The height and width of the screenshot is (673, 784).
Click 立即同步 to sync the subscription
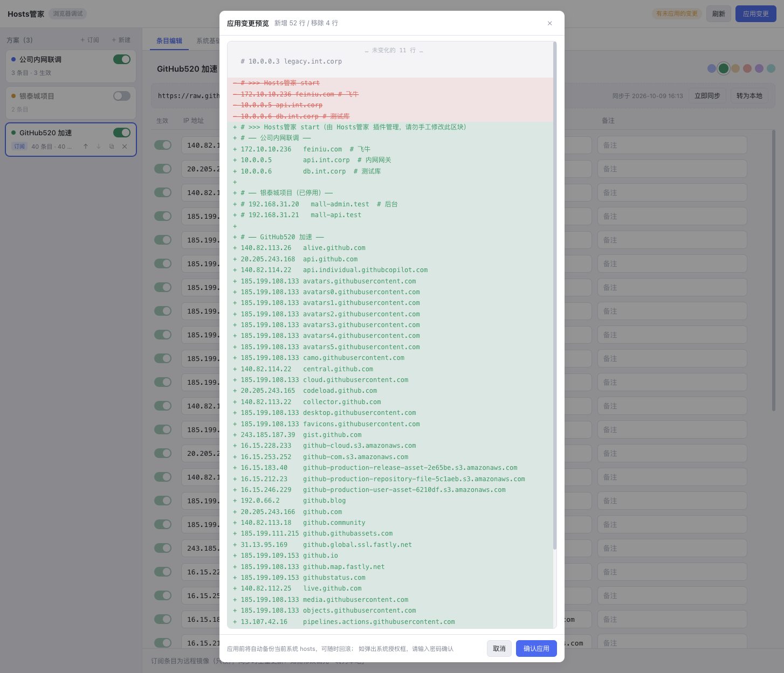[707, 96]
